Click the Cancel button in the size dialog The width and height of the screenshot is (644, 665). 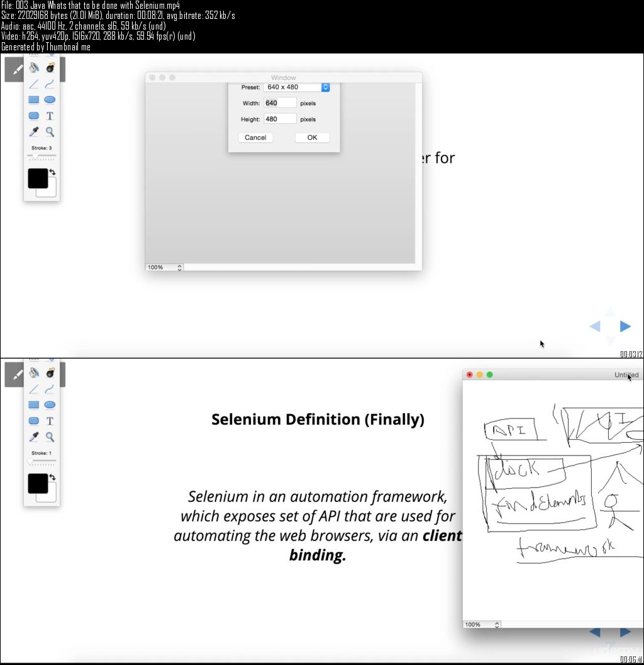(255, 137)
